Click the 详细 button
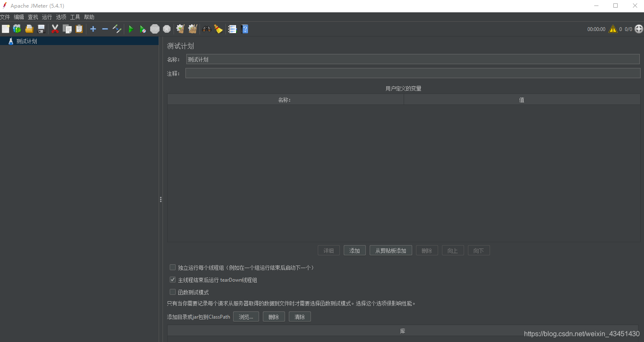The height and width of the screenshot is (342, 644). point(329,251)
